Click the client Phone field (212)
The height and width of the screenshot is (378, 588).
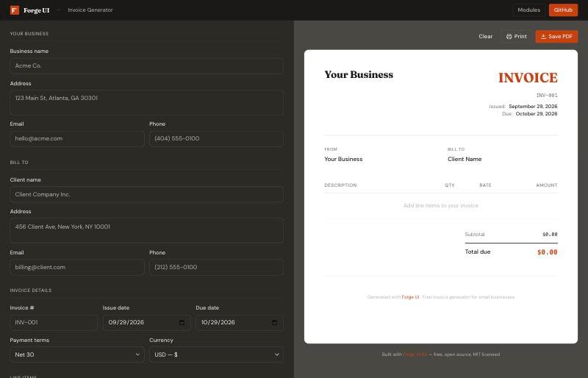pos(216,267)
